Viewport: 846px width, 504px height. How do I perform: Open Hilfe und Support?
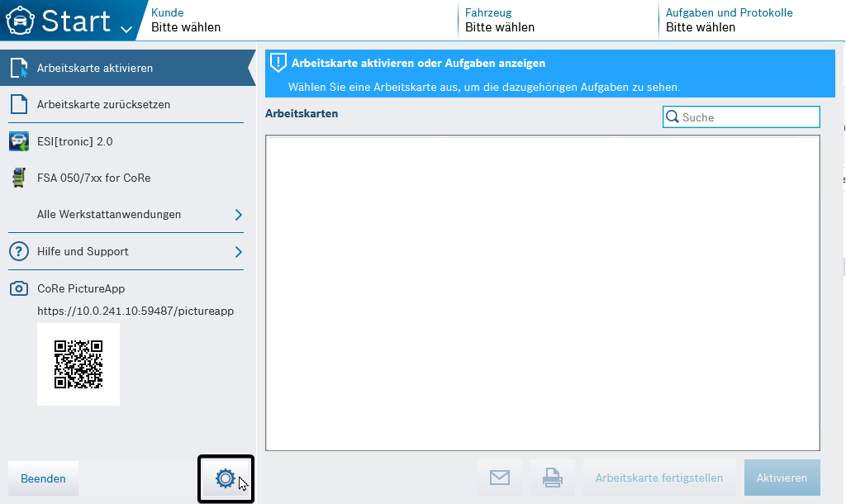pyautogui.click(x=126, y=251)
